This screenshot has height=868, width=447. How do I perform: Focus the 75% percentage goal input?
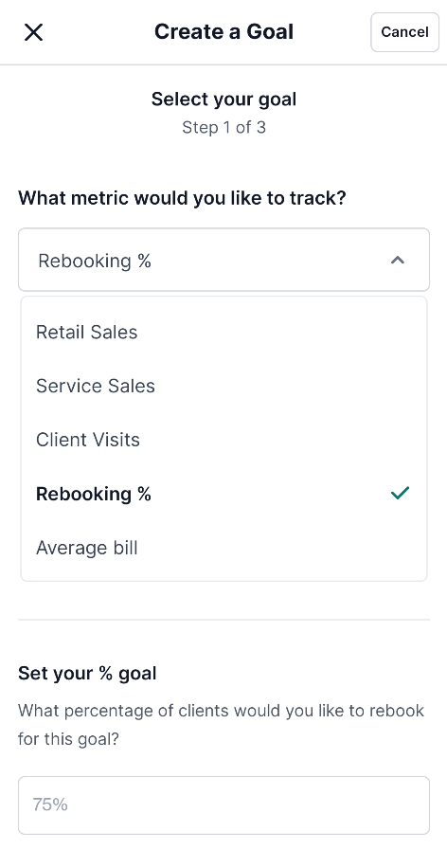pos(223,805)
